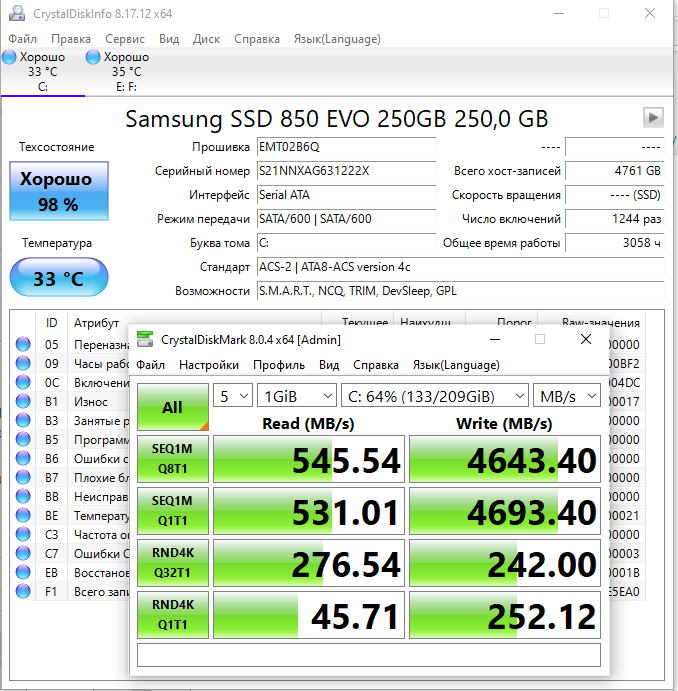Open Файл menu in CrystalDiskMark
Image resolution: width=678 pixels, height=691 pixels.
[x=150, y=365]
